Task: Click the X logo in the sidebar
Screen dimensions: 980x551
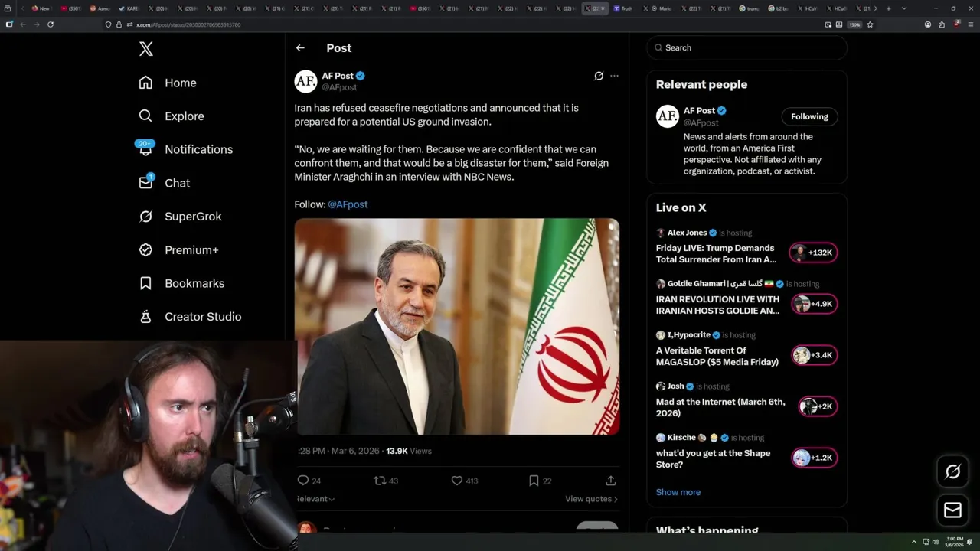Action: point(146,49)
